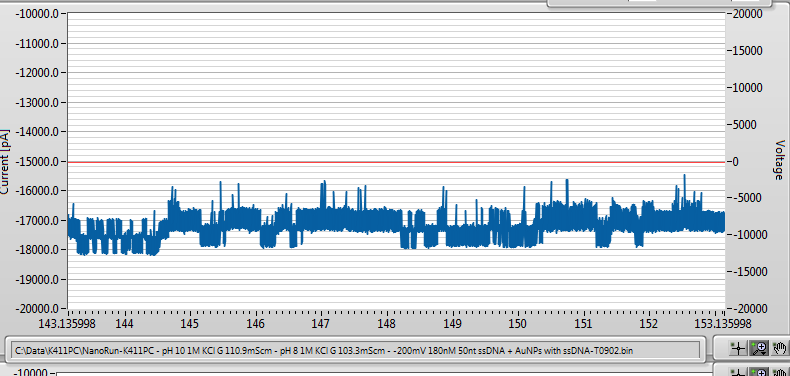Click the 10000 tick on Voltage axis
This screenshot has height=376, width=790.
pyautogui.click(x=748, y=87)
